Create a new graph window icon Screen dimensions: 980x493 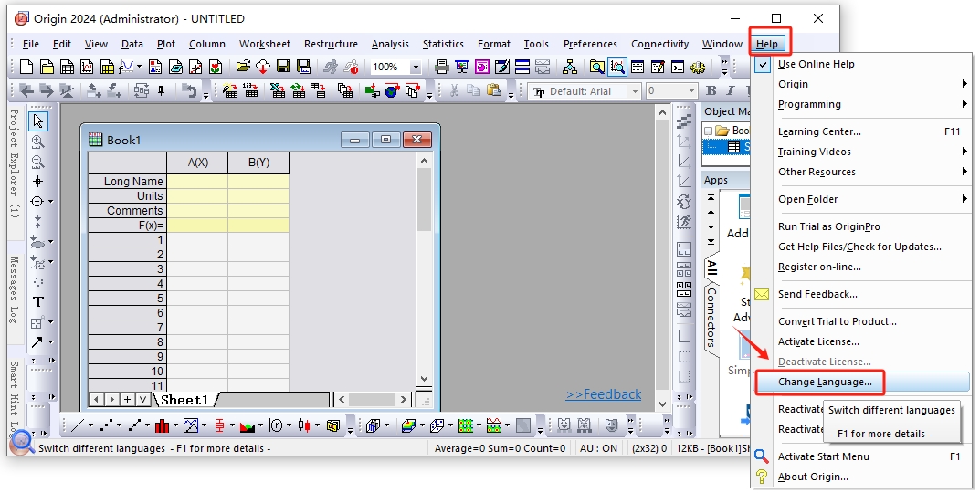coord(87,67)
